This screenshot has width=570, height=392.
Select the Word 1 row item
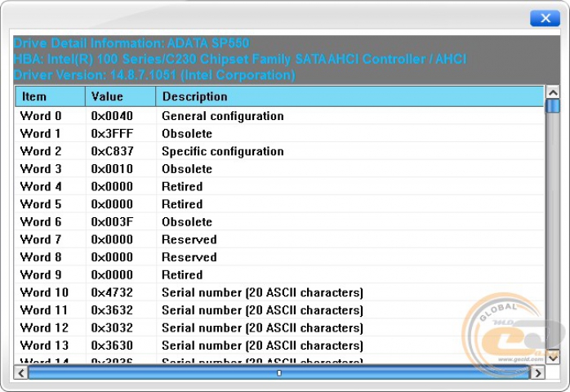[x=40, y=133]
